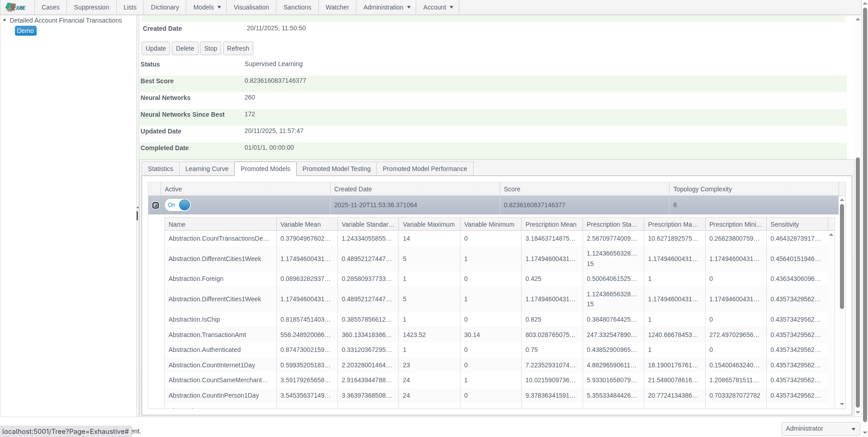The height and width of the screenshot is (437, 868).
Task: Open the Promoted Model Performance tab
Action: [x=424, y=169]
